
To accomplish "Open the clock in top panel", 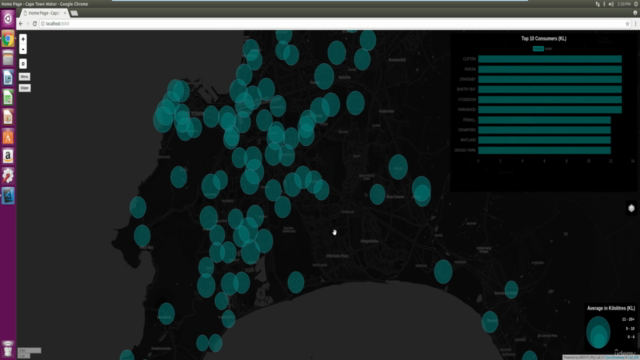I will pyautogui.click(x=624, y=4).
